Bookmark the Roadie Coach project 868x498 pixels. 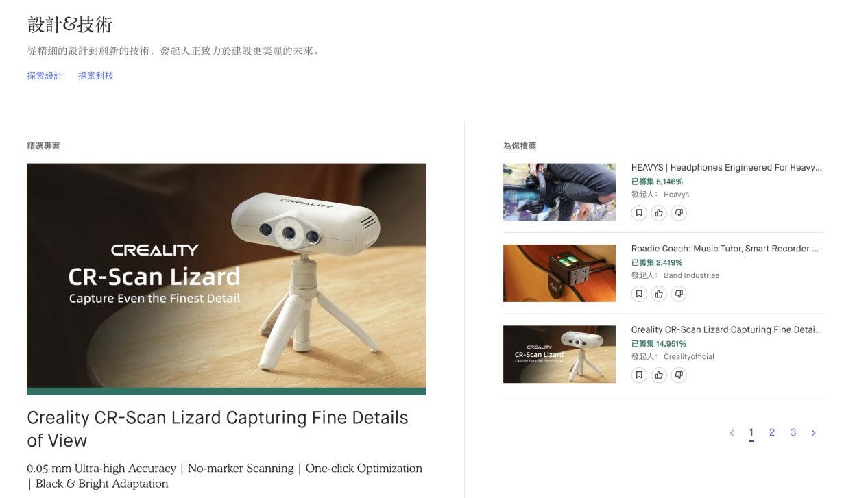click(x=639, y=294)
